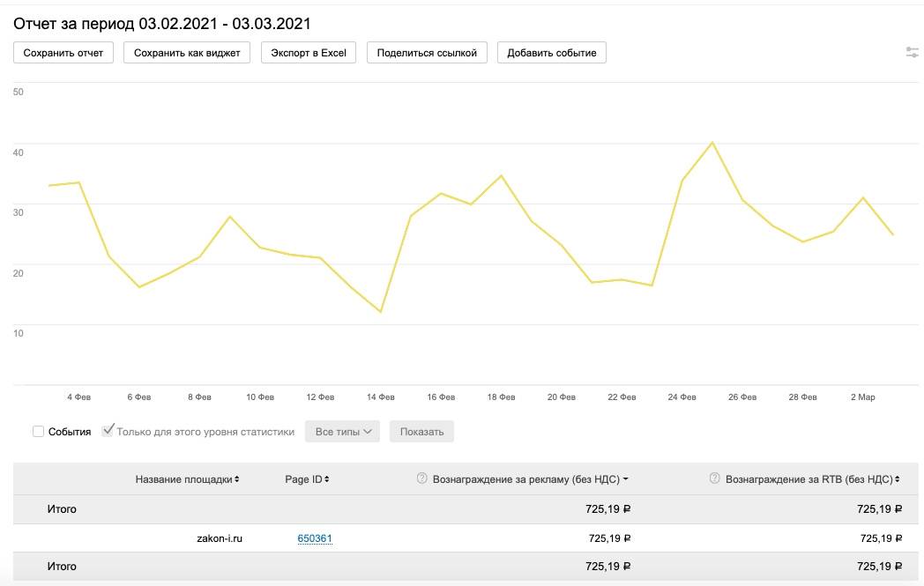Click chart low point at 14 Фев
Viewport: 924px width, 586px height.
coord(381,312)
